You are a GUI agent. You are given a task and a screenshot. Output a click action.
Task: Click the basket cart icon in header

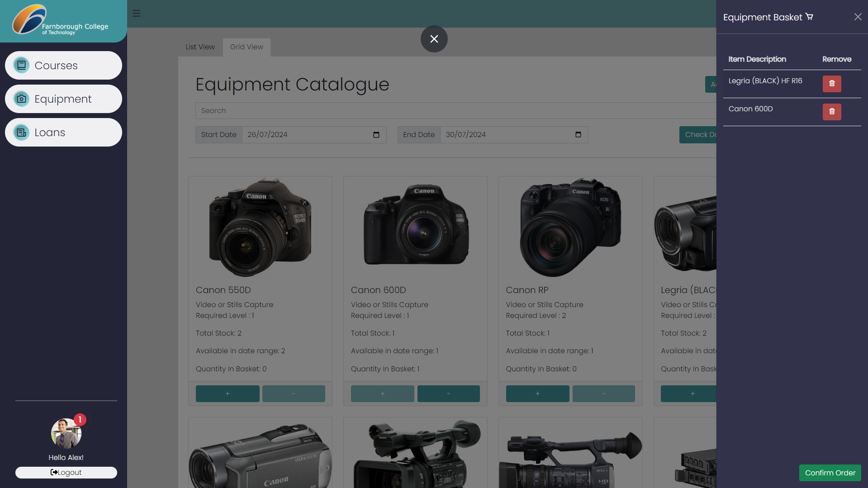click(809, 17)
